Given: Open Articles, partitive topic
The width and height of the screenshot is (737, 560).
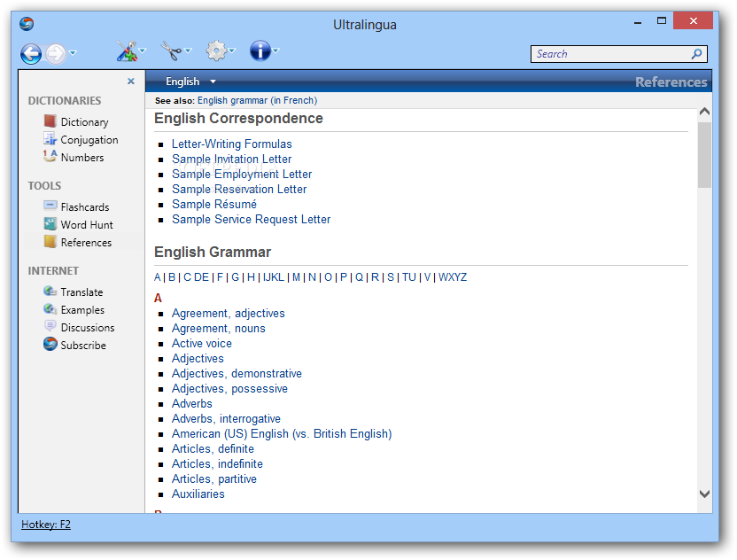Looking at the screenshot, I should pos(214,478).
